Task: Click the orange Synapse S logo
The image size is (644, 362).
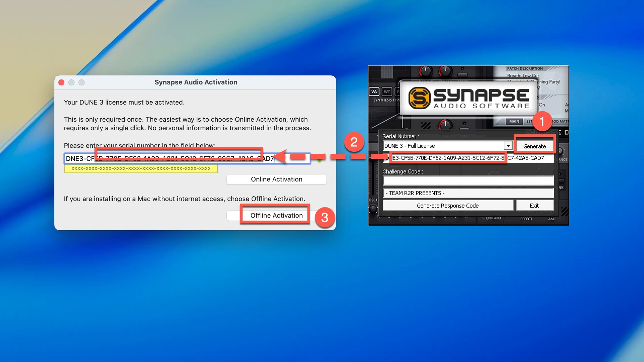Action: click(x=419, y=98)
